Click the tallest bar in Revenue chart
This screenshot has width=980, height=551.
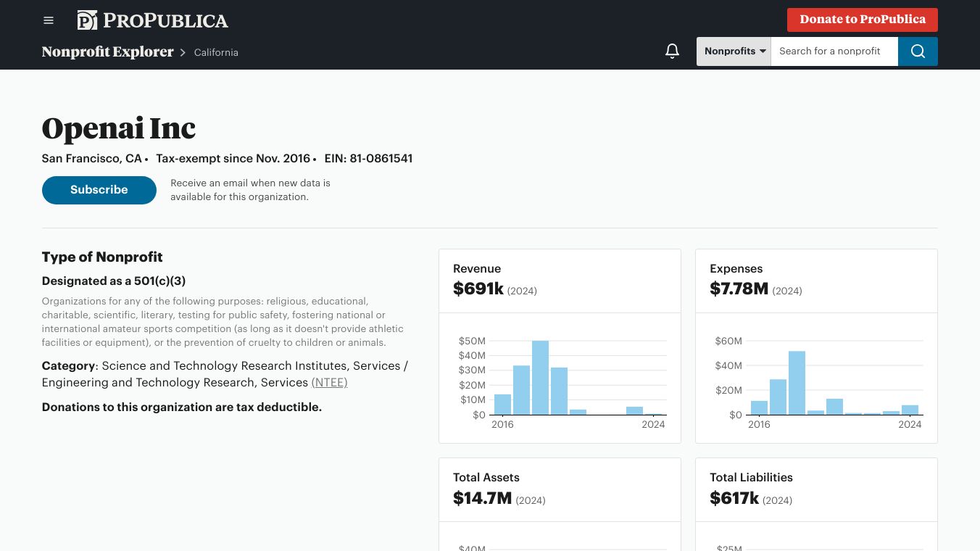(540, 378)
